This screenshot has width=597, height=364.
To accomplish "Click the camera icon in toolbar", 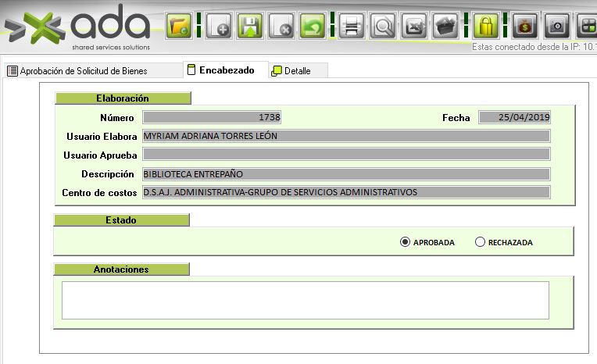I will (556, 26).
